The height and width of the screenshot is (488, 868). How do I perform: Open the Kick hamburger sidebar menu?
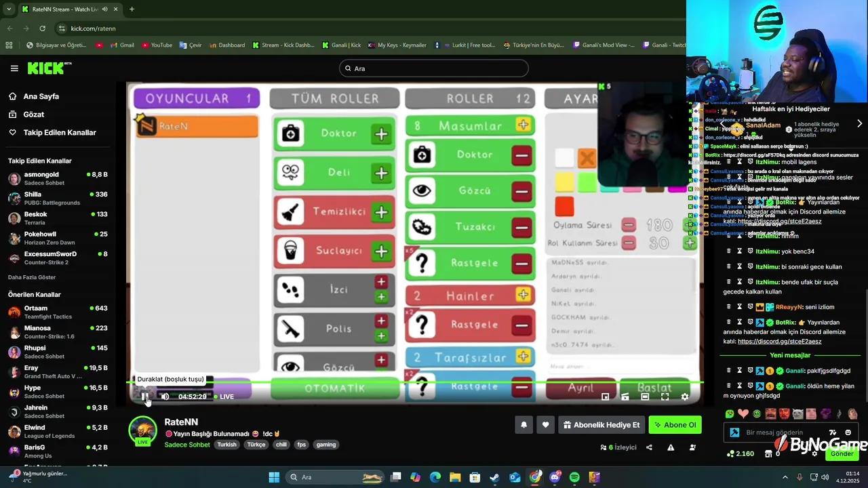14,68
